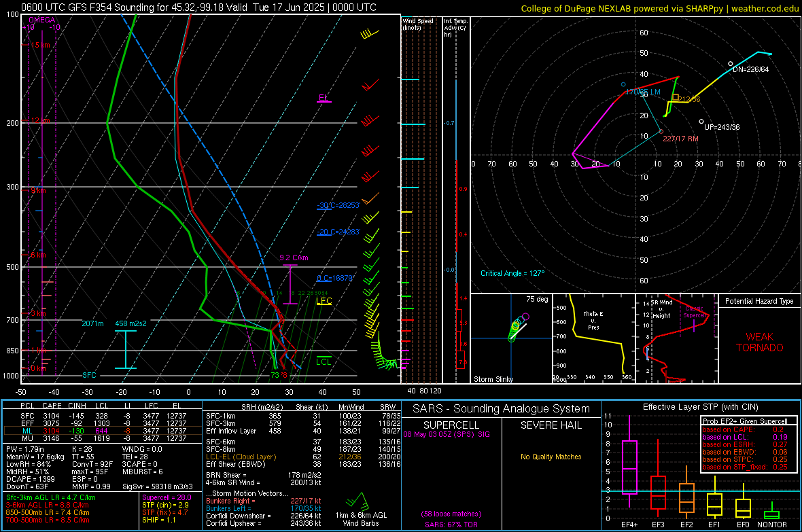Viewport: 802px width, 532px height.
Task: Click the 08 May 03 05Z (SPS) SIG match
Action: [x=447, y=434]
